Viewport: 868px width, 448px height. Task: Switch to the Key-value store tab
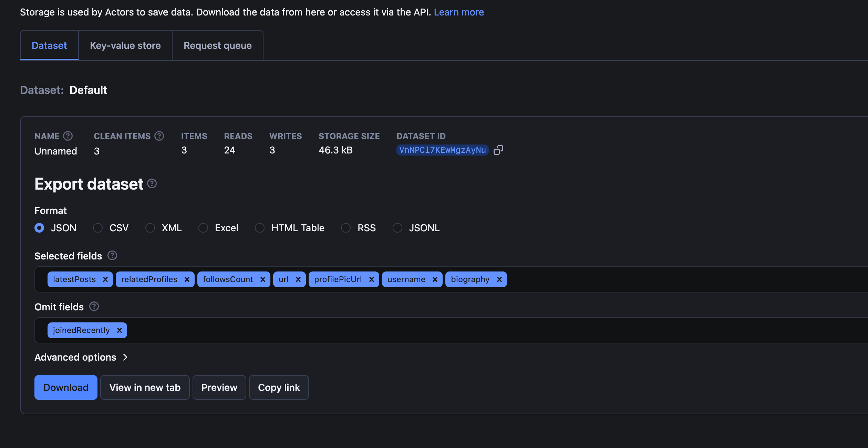click(125, 45)
